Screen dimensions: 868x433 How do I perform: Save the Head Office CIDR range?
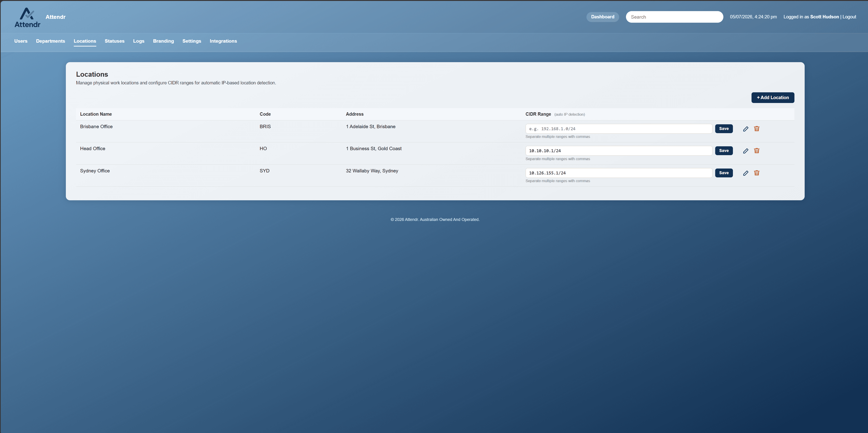[x=724, y=151]
